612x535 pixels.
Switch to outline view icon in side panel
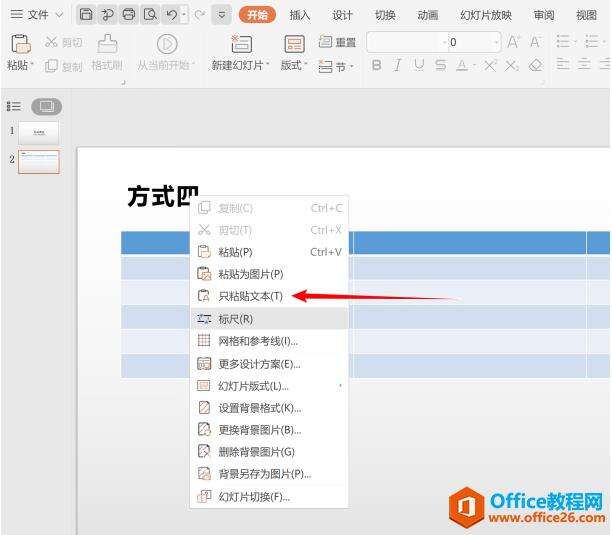(x=14, y=106)
